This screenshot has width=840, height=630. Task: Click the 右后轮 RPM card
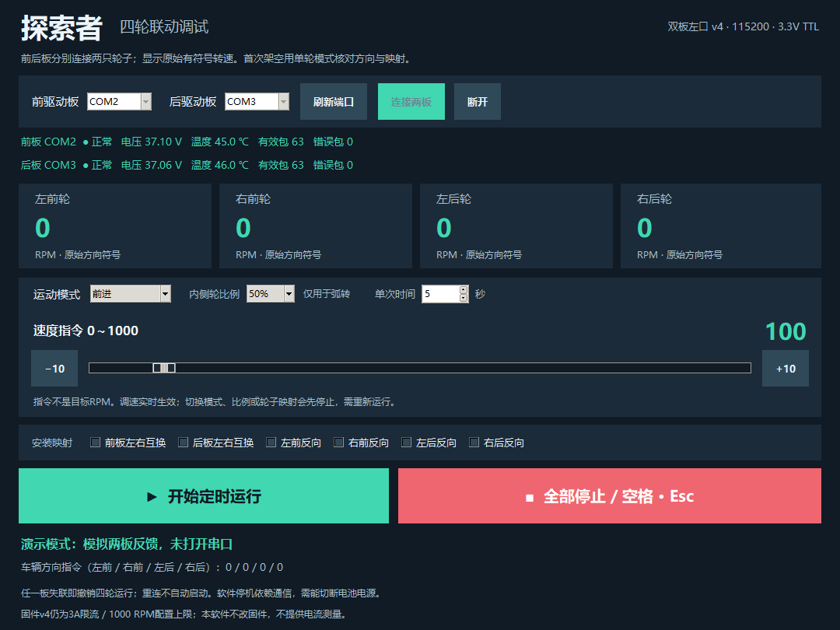(720, 226)
